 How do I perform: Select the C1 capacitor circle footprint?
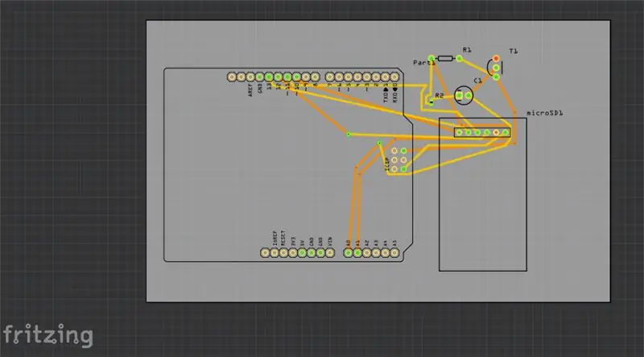tap(464, 95)
